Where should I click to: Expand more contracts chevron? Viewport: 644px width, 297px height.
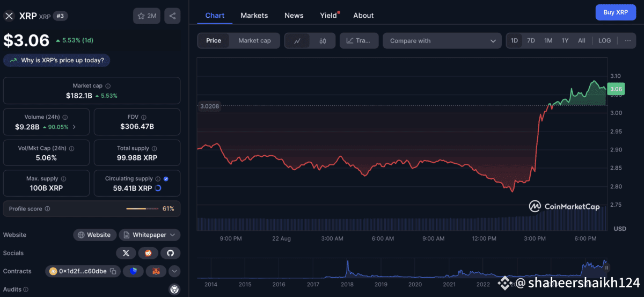coord(174,271)
